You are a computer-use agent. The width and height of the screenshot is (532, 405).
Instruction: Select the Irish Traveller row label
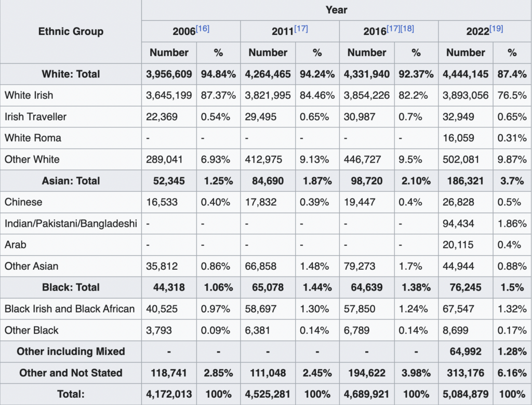tap(35, 117)
